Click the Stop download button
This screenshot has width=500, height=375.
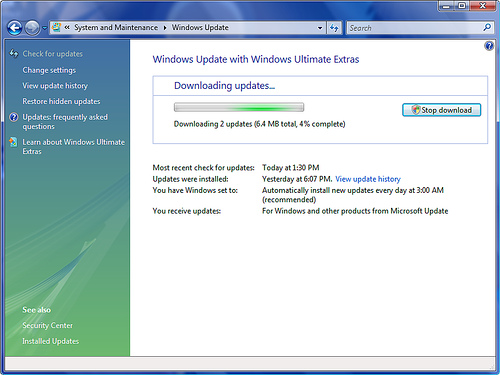coord(441,110)
